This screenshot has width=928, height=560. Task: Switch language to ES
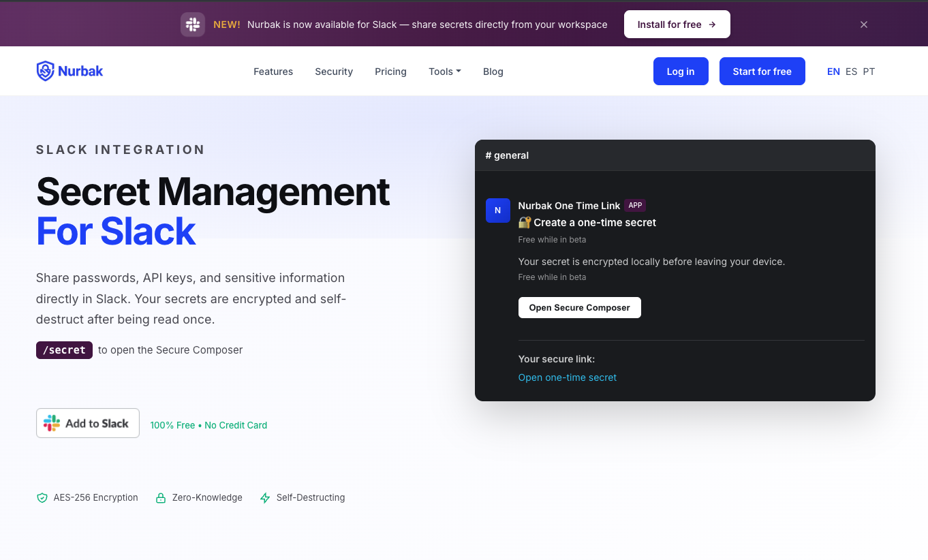851,72
